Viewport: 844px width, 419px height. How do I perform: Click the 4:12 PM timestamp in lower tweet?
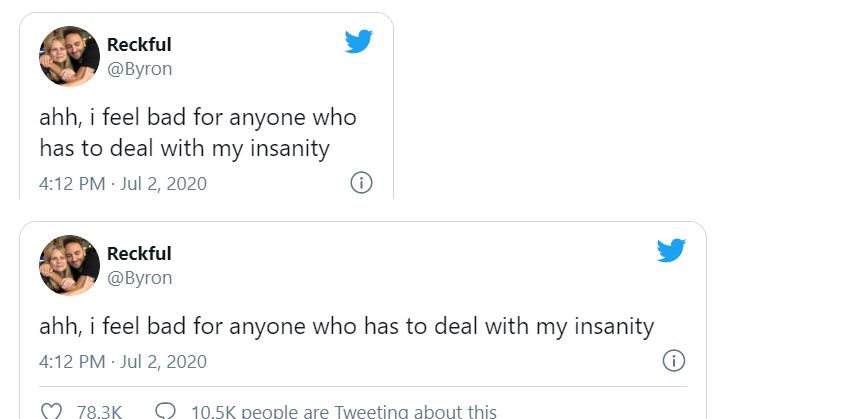72,361
